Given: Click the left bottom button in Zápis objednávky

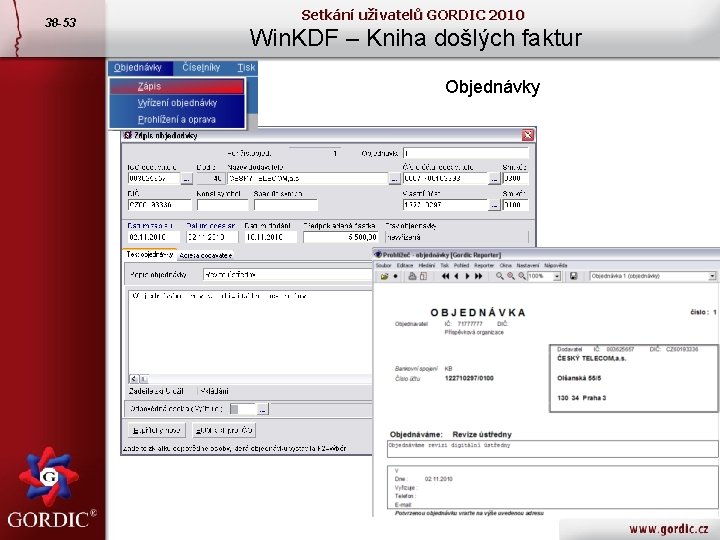Looking at the screenshot, I should (157, 430).
